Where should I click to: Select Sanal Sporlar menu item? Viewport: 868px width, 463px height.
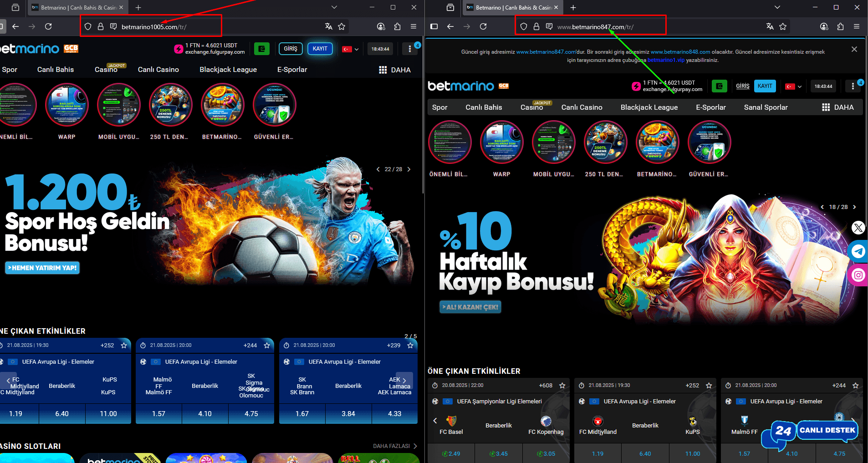pyautogui.click(x=766, y=107)
